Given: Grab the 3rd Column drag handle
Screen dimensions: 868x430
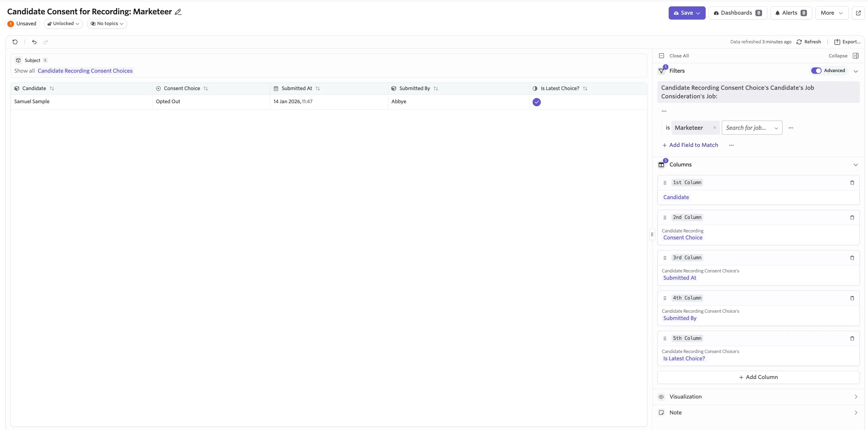Looking at the screenshot, I should 664,258.
